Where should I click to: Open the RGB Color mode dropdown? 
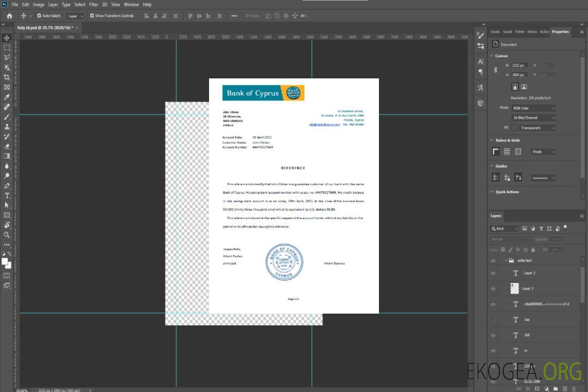tap(533, 108)
